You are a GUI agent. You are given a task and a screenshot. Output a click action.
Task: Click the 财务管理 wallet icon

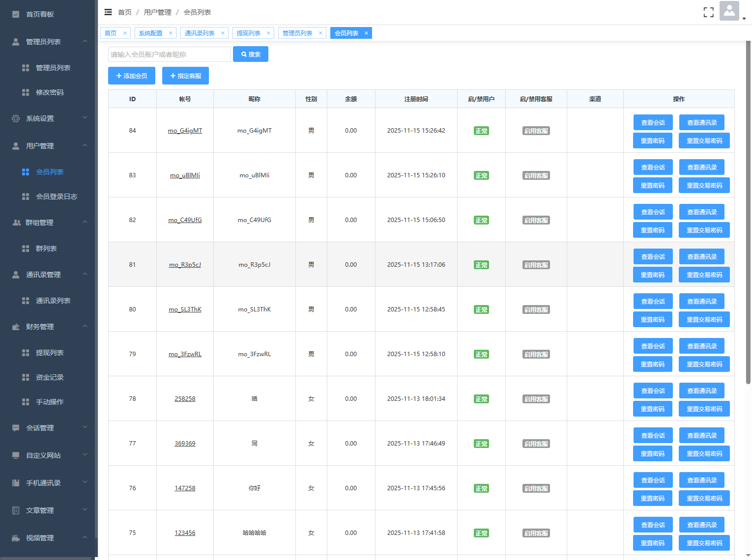coord(16,327)
